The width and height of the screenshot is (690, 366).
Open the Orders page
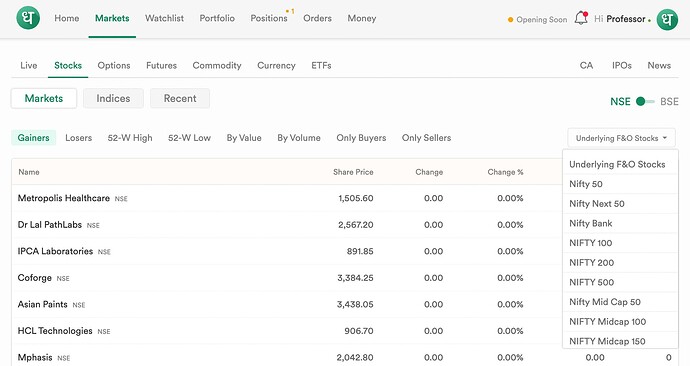click(x=317, y=18)
